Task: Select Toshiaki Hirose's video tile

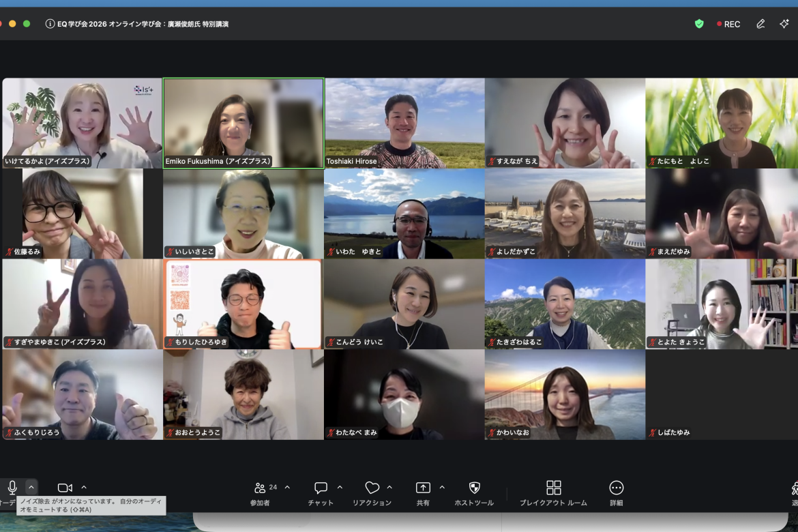Action: 404,123
